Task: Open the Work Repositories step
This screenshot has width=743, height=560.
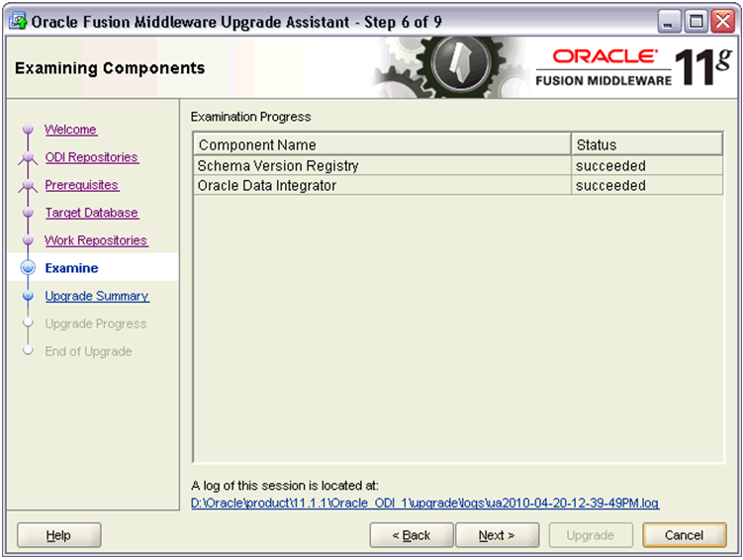Action: coord(96,240)
